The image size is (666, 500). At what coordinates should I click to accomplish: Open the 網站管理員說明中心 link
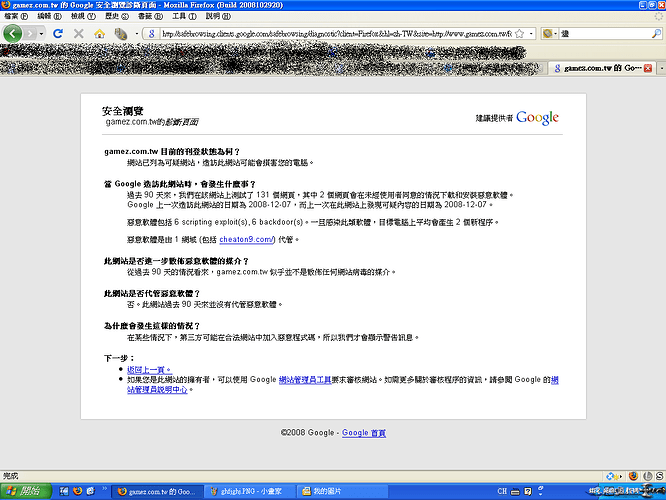157,390
